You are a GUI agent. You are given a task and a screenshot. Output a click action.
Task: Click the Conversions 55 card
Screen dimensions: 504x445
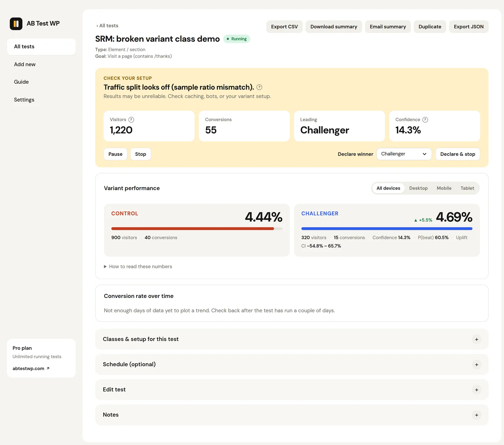244,126
